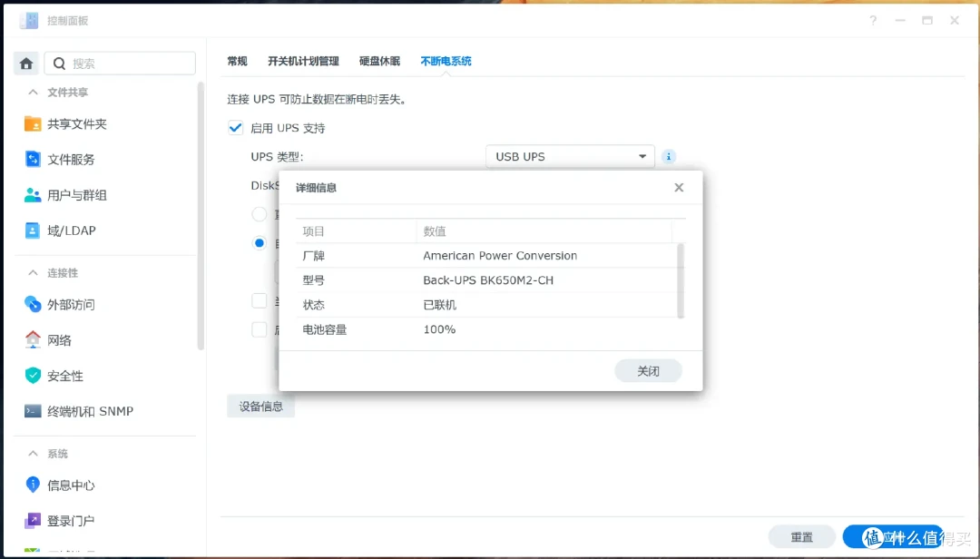980x559 pixels.
Task: Select the 100% battery capacity value
Action: (439, 329)
